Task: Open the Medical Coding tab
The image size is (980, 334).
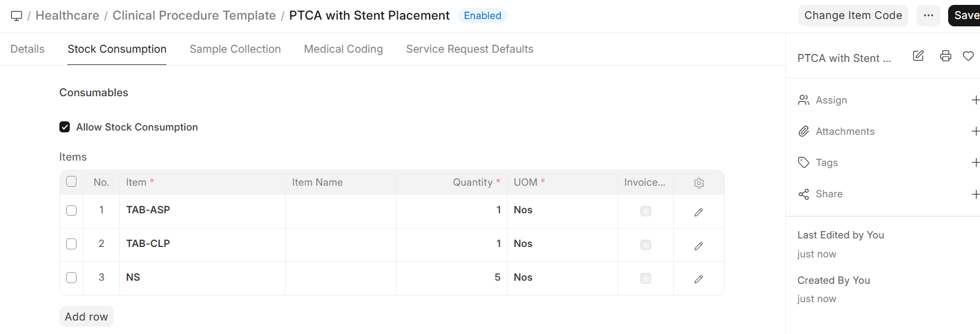Action: [343, 49]
